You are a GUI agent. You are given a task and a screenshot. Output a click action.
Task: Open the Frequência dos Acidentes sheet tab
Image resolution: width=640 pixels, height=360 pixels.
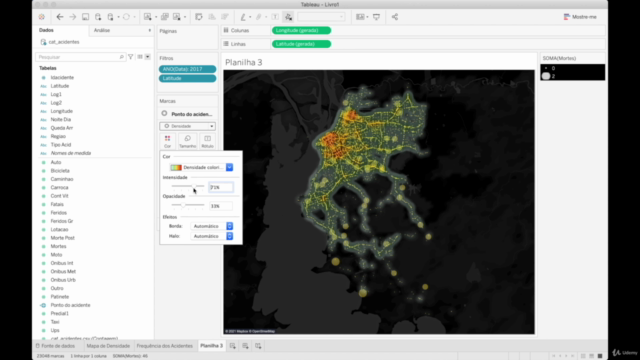point(164,346)
